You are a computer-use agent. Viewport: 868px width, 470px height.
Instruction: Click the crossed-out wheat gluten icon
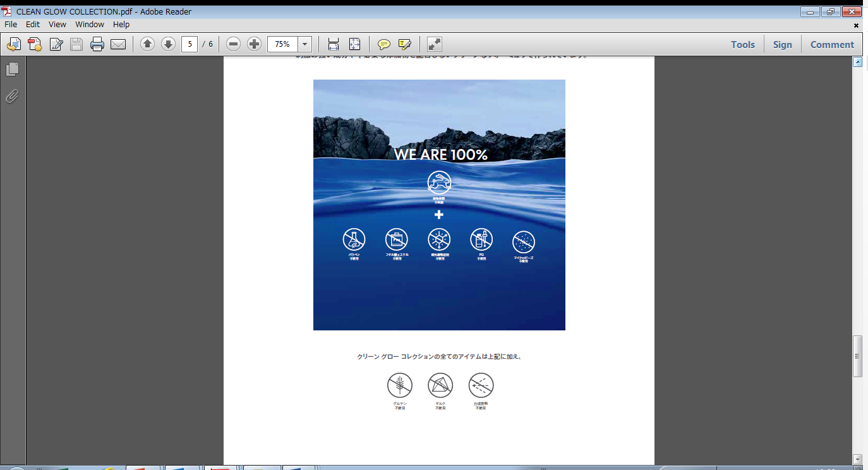point(400,385)
